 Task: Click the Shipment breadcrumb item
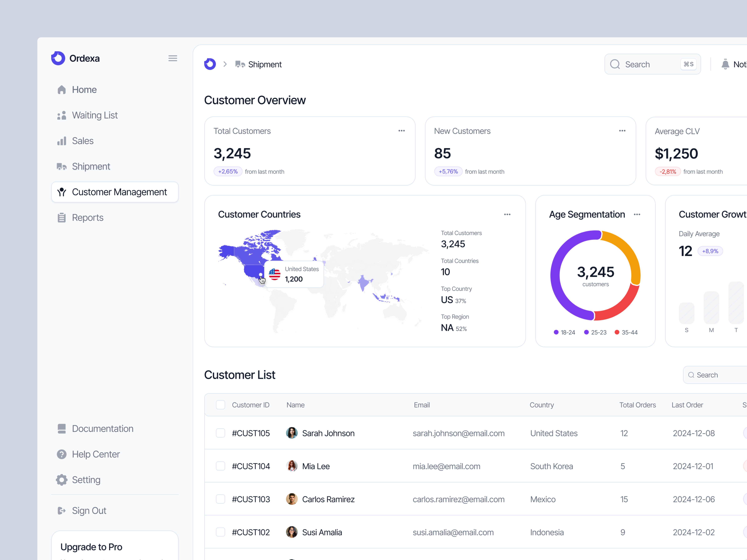[x=265, y=64]
